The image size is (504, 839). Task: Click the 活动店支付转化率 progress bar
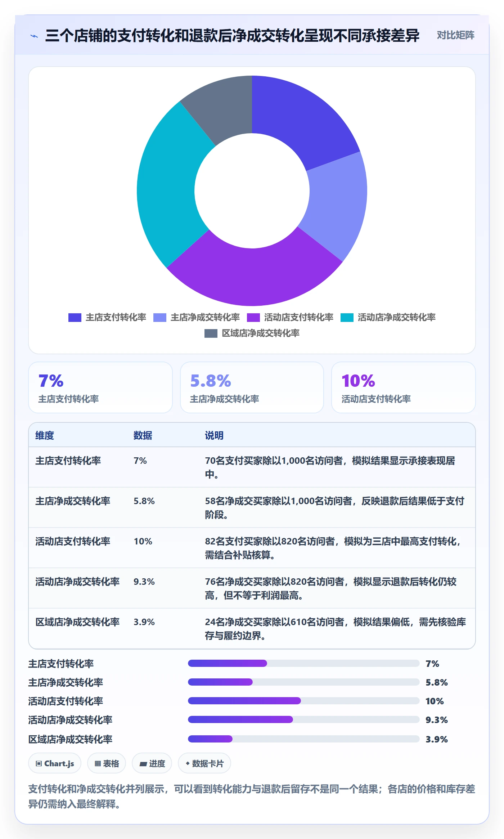(304, 701)
